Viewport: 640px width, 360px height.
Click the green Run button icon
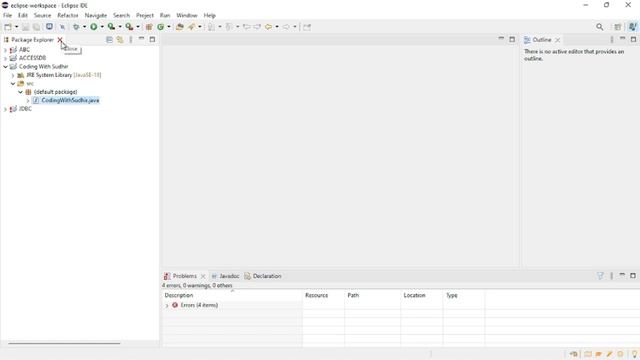click(x=93, y=27)
